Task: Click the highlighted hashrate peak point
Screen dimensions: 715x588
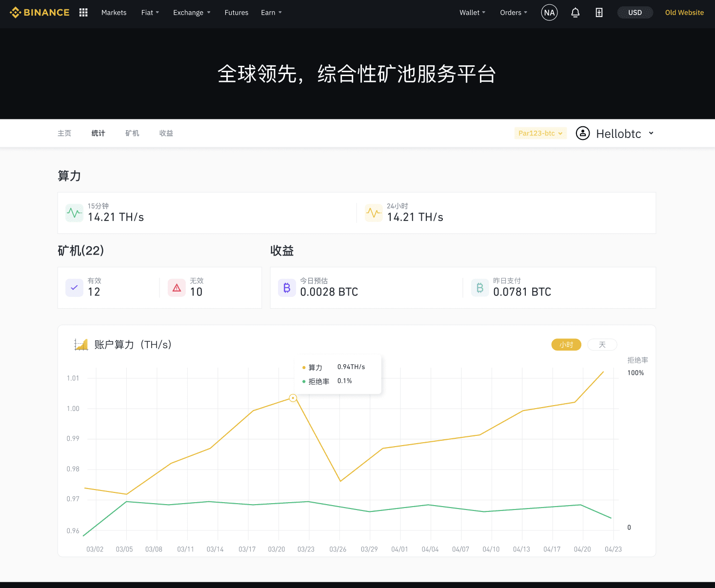Action: (x=293, y=398)
